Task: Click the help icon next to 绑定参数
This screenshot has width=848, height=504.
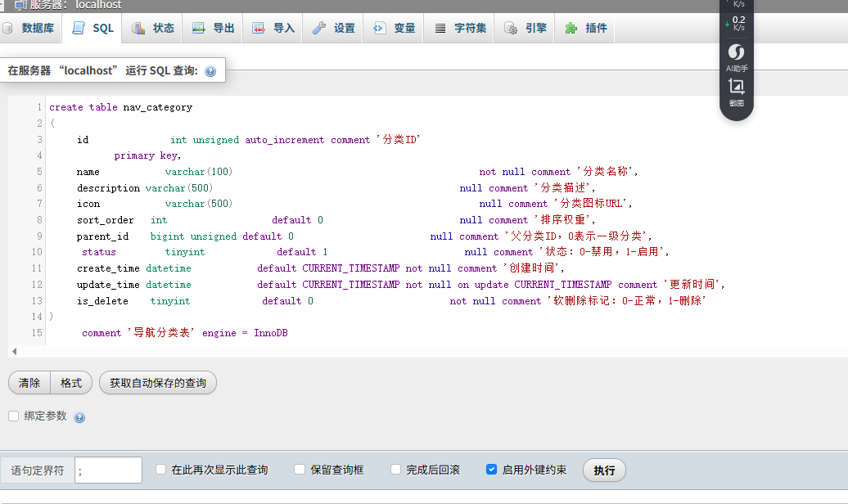Action: point(79,417)
